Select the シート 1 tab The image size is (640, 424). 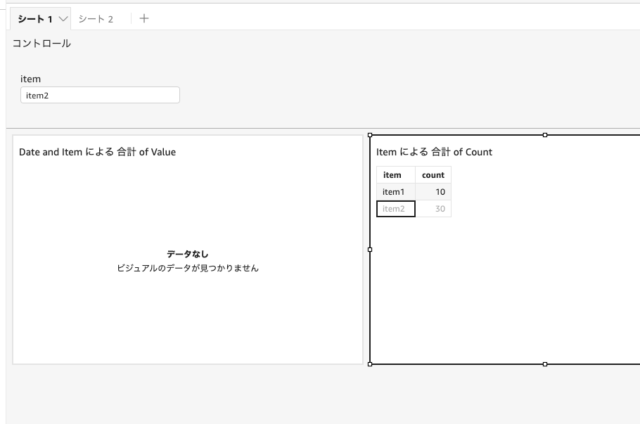(x=35, y=19)
